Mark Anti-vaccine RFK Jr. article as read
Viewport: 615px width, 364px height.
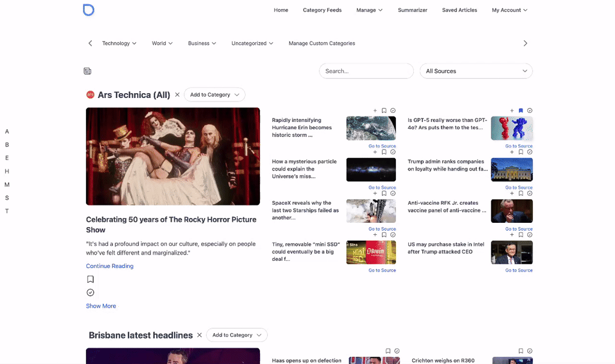point(530,193)
